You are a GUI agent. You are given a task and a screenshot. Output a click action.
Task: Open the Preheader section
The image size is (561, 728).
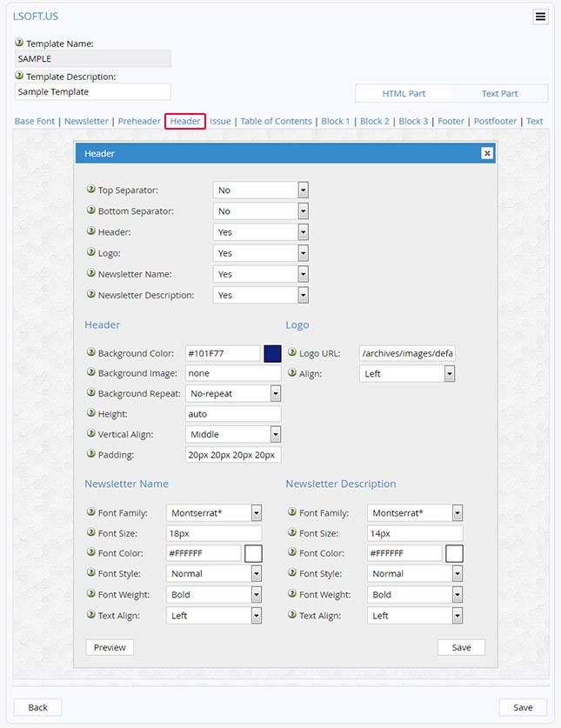[x=139, y=121]
